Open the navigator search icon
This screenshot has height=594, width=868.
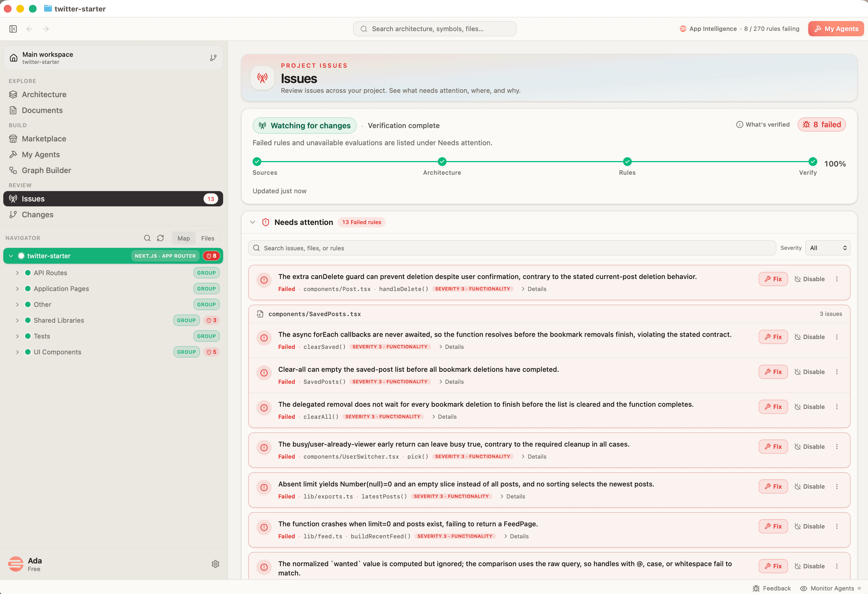coord(147,238)
